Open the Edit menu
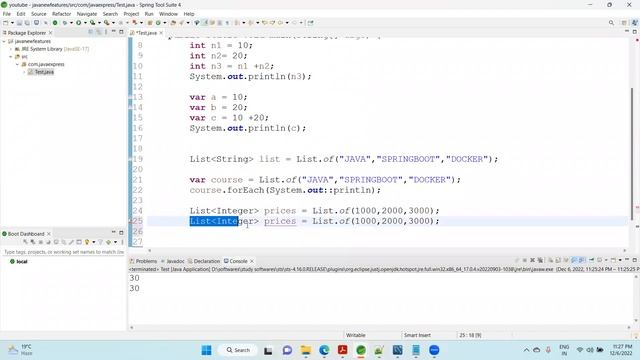Screen dimensions: 640x360 click(21, 14)
